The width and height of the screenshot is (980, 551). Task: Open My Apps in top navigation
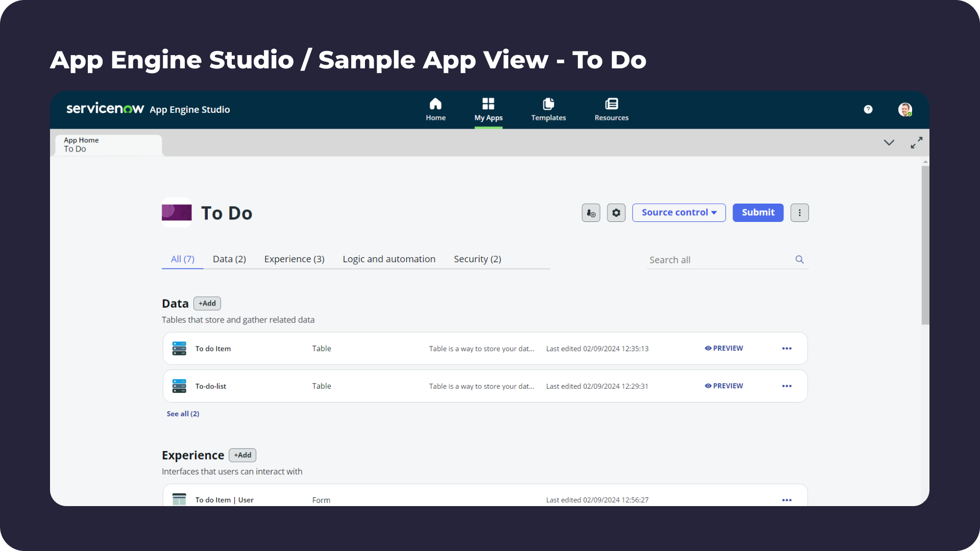point(488,109)
